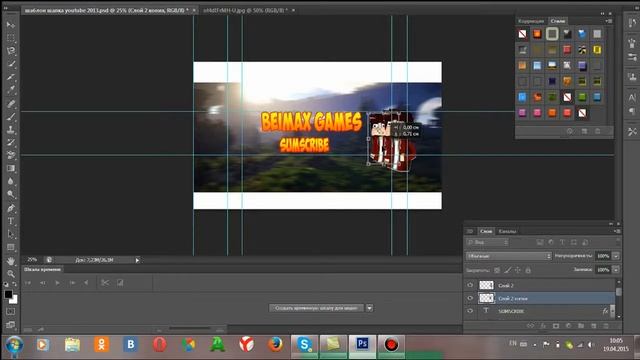Open opacity slider dropdown arrow
Screen dimensions: 640x360
tap(616, 256)
